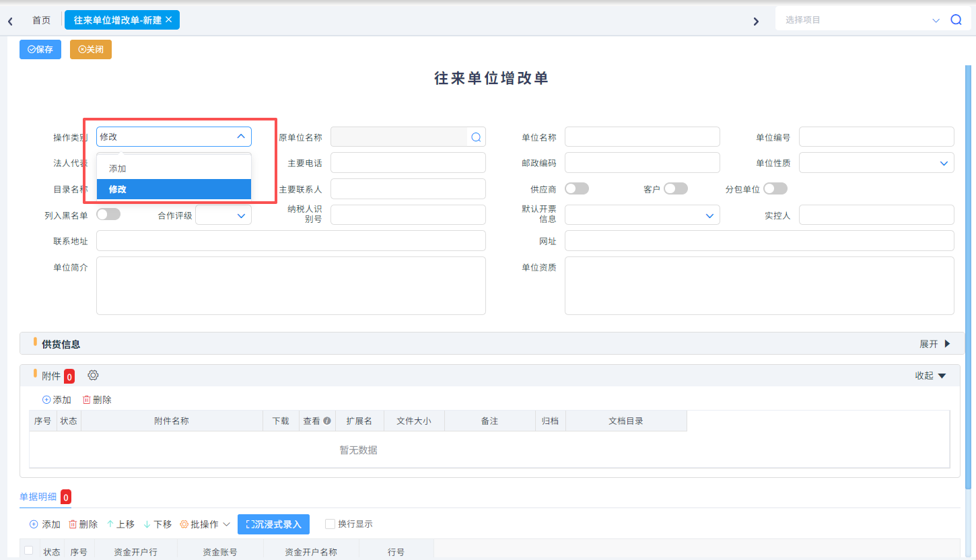Click 添加 in the 单据明细 toolbar
The image size is (976, 560).
click(45, 524)
